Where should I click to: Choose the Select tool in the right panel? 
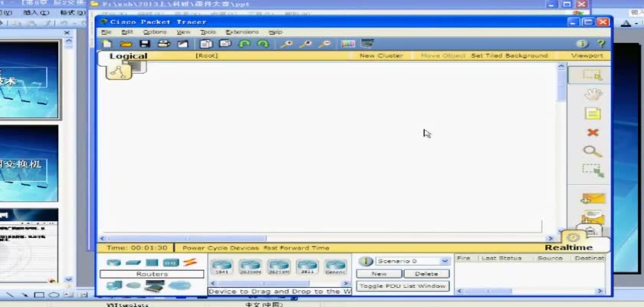592,75
